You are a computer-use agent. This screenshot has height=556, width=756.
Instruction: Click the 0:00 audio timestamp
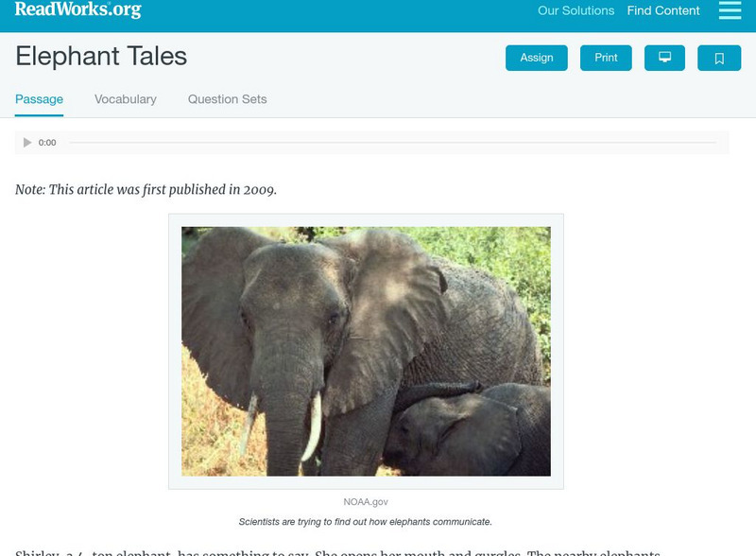pyautogui.click(x=47, y=143)
